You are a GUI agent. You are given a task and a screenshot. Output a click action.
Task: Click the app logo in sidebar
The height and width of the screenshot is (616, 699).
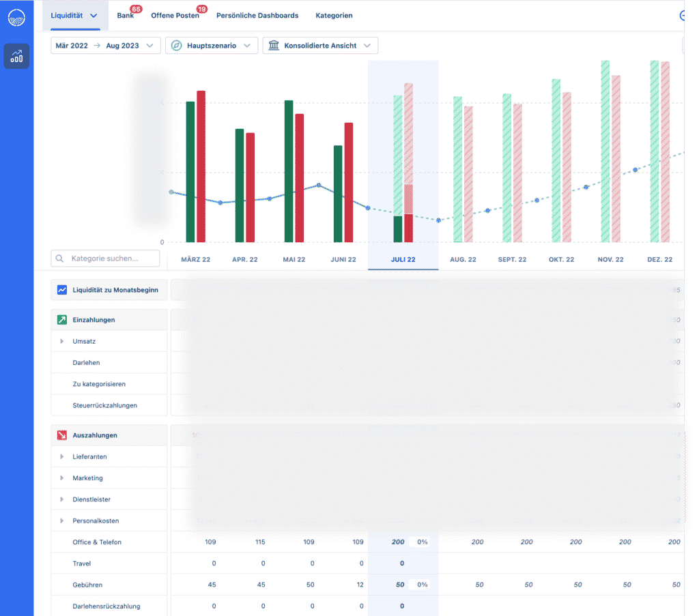tap(16, 16)
